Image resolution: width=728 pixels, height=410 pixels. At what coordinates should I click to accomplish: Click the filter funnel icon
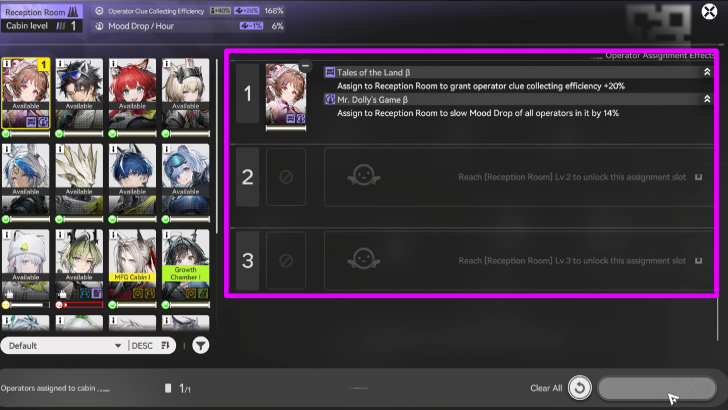pos(201,346)
